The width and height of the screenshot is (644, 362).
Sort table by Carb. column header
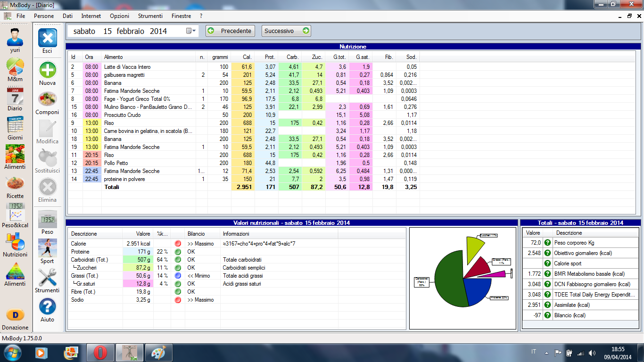pyautogui.click(x=290, y=57)
